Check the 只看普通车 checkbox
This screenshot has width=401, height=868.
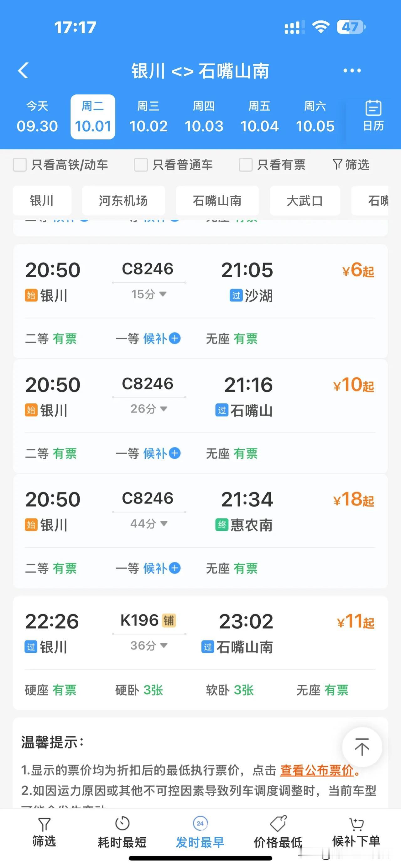(x=141, y=165)
